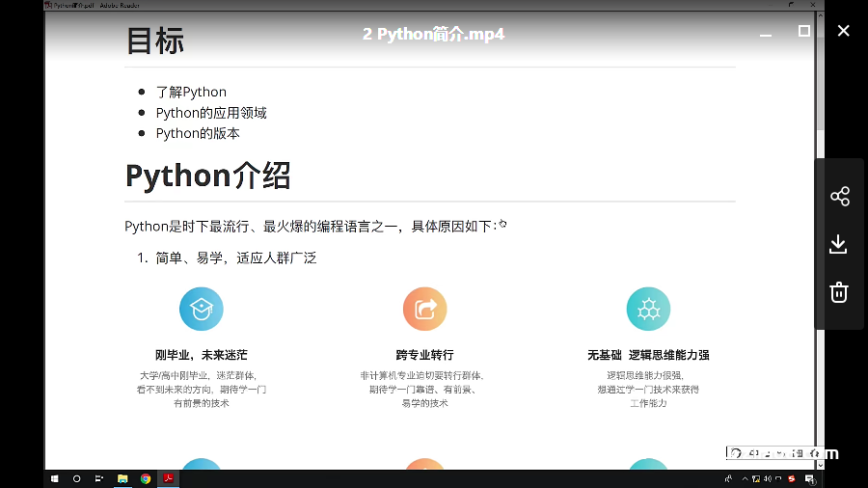Open the volume control in the tray

pyautogui.click(x=768, y=478)
